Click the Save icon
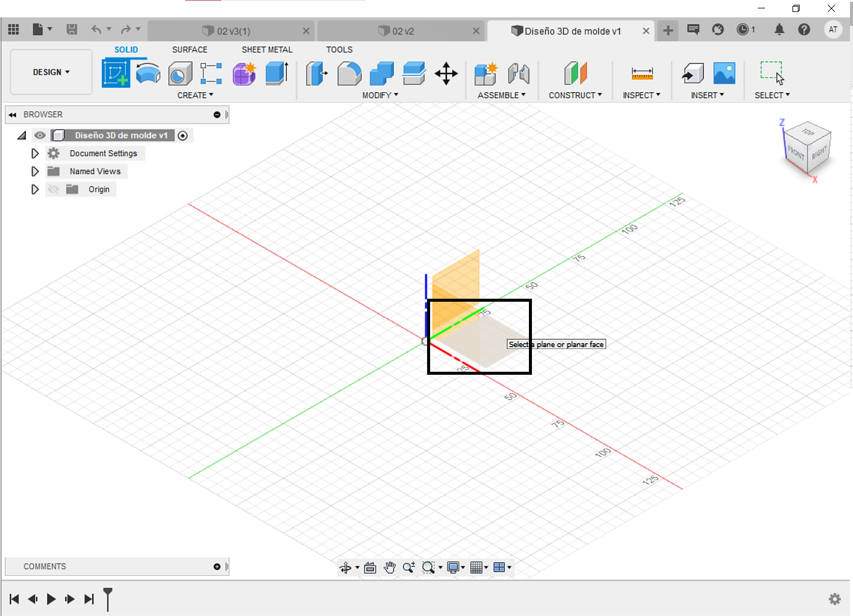The height and width of the screenshot is (616, 853). [71, 29]
